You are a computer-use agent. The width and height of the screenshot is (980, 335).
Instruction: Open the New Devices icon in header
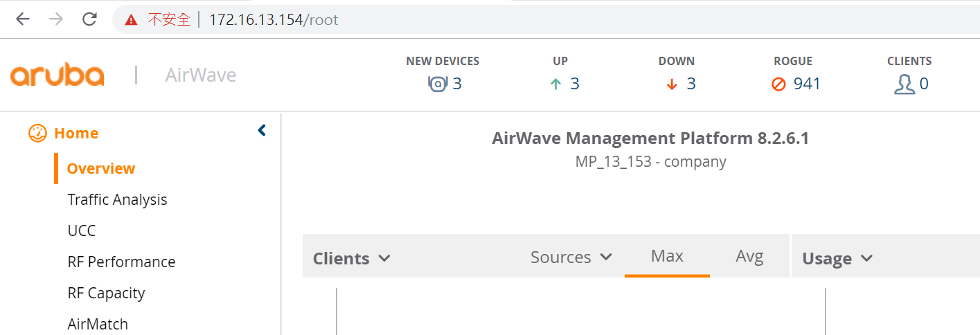(438, 84)
